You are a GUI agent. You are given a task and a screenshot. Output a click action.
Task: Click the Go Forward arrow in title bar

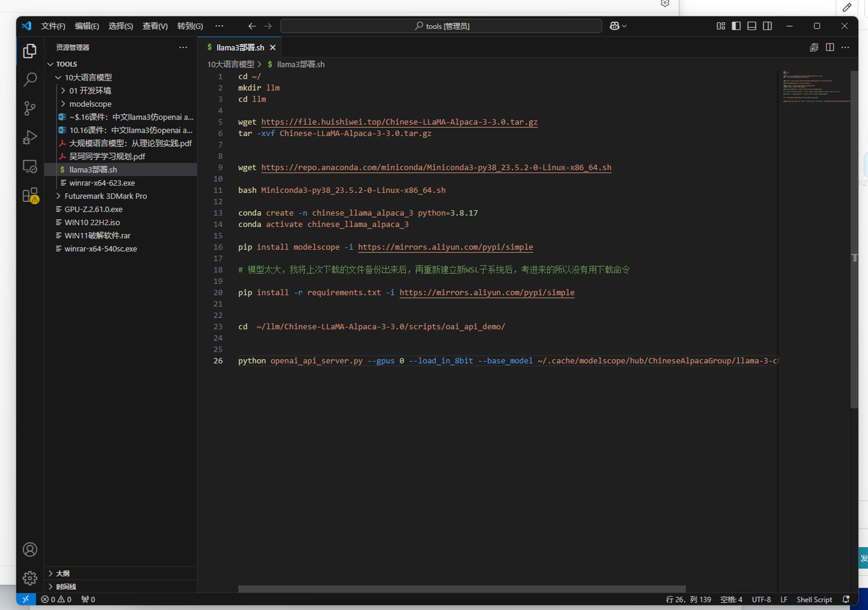tap(268, 26)
